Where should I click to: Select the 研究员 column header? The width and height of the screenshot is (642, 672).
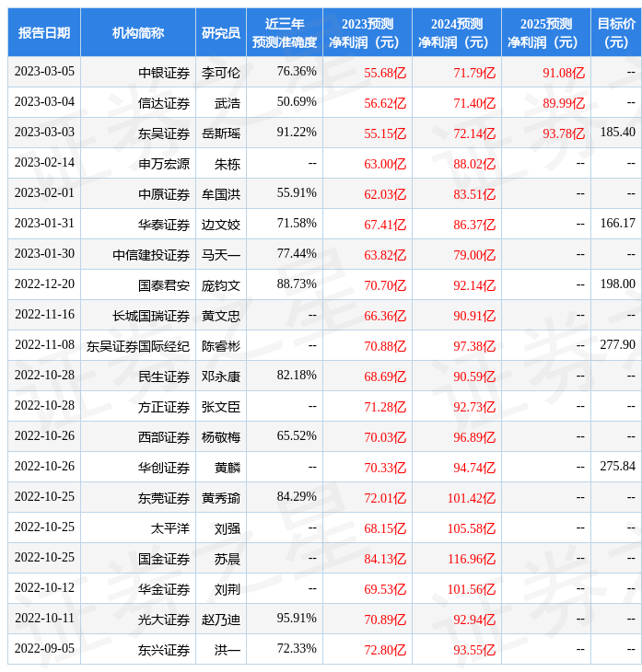[x=221, y=33]
